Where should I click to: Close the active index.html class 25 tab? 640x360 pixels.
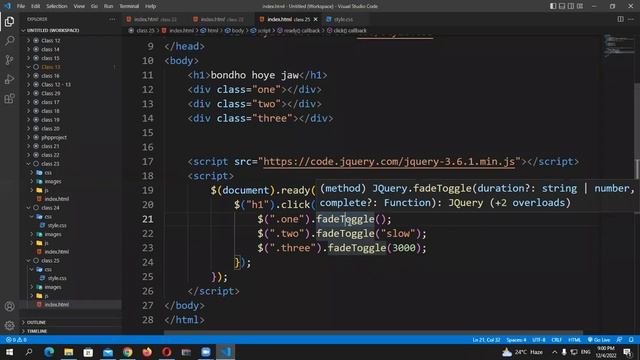pyautogui.click(x=316, y=19)
